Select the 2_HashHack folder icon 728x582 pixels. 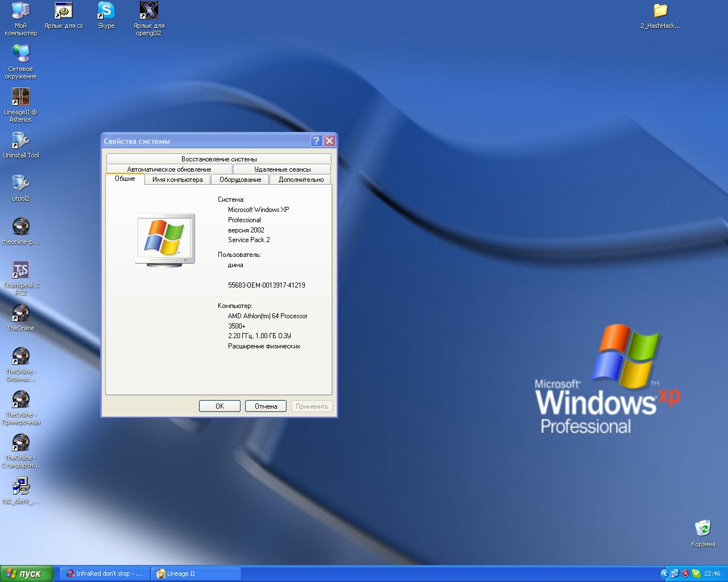tap(660, 15)
